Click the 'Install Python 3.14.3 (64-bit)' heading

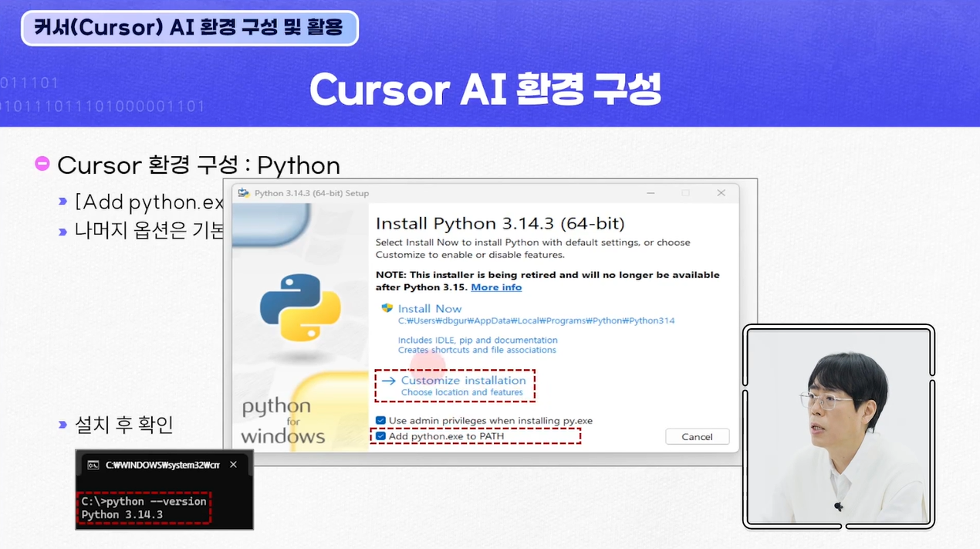500,224
